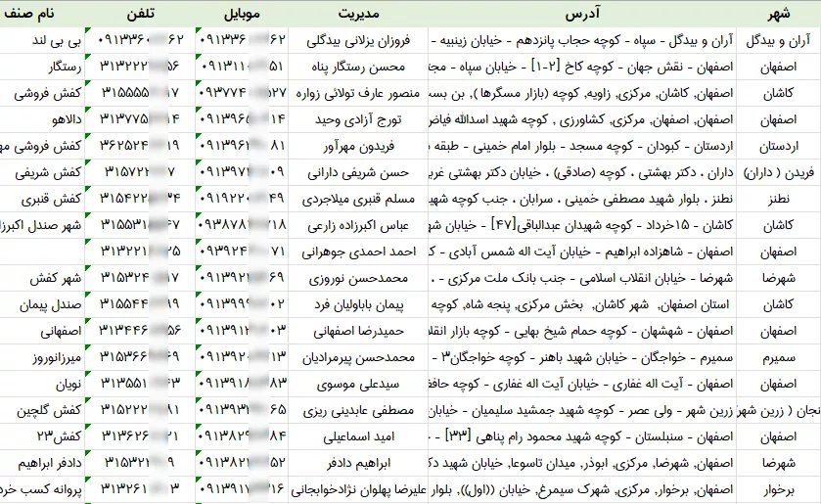
Task: Select guild name cell میرزانوروز
Action: click(42, 357)
